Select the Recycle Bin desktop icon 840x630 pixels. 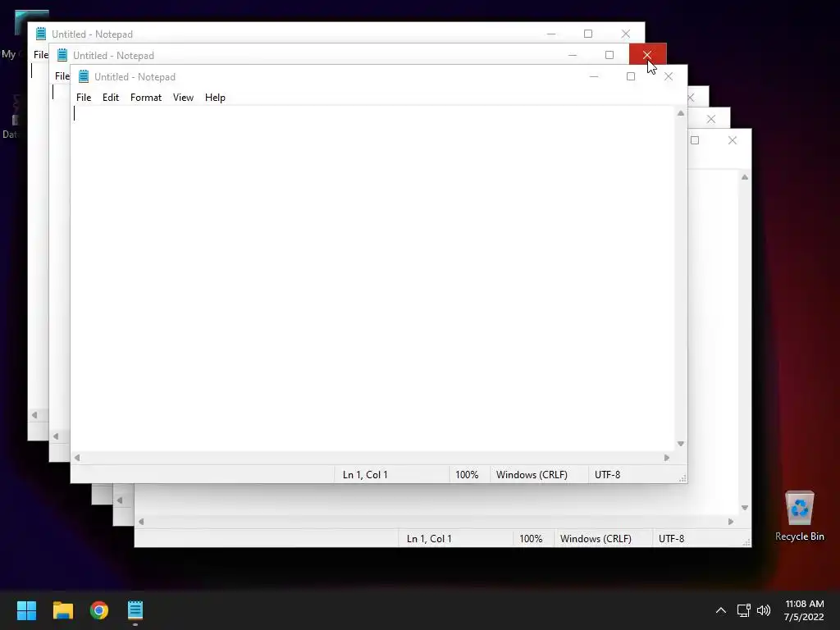(x=799, y=516)
